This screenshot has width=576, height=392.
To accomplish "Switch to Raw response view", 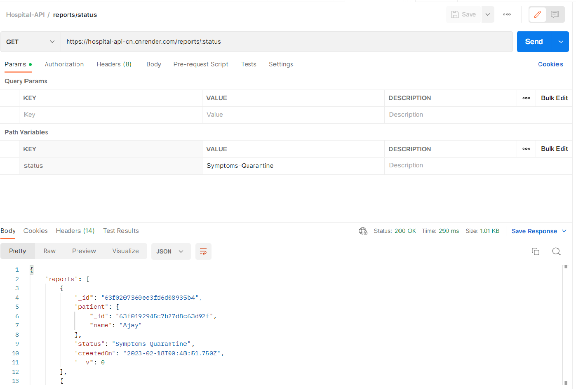I will pyautogui.click(x=49, y=251).
